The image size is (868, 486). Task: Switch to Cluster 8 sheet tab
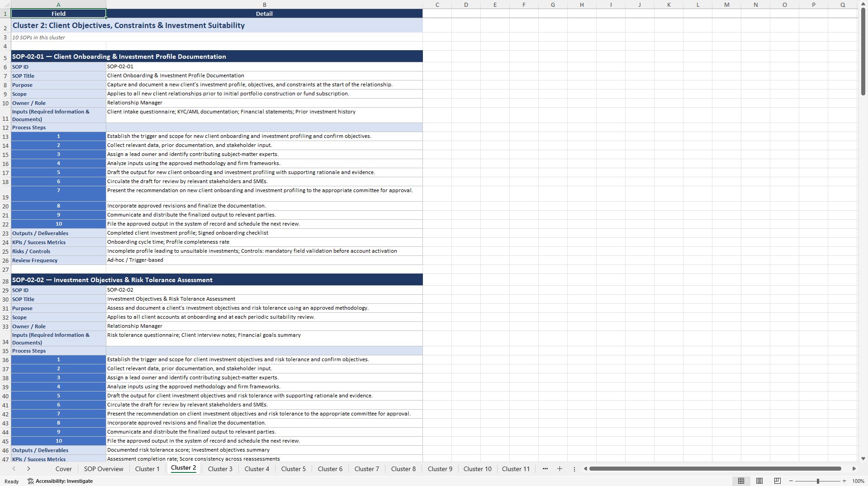click(x=403, y=469)
